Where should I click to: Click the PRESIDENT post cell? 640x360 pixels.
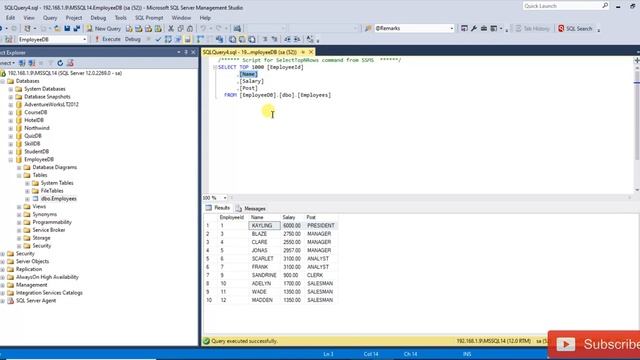click(x=321, y=226)
